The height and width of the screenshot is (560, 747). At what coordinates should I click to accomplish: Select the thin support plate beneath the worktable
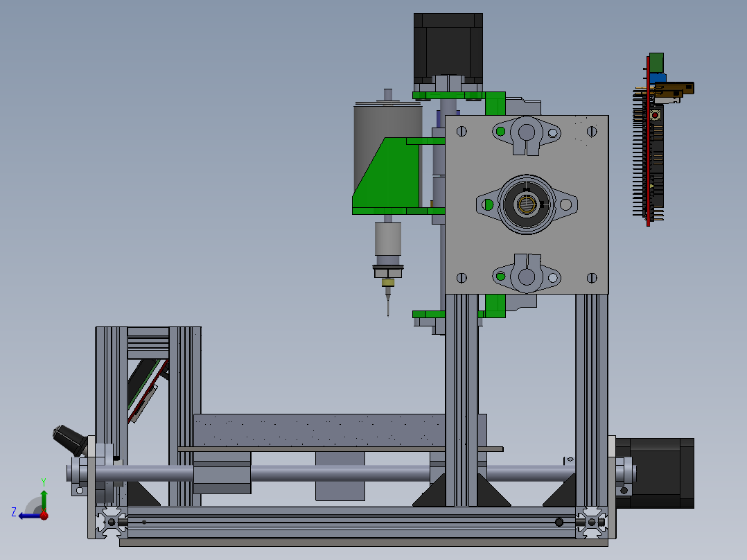pos(341,449)
